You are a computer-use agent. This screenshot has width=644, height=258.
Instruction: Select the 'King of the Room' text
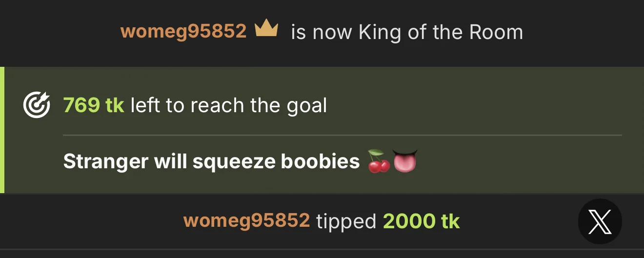pos(441,32)
